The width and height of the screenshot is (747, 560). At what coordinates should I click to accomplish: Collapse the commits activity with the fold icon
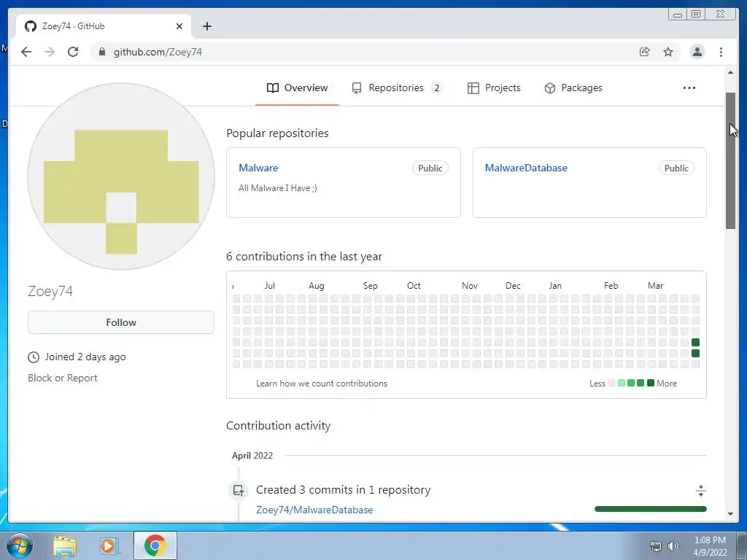point(701,491)
